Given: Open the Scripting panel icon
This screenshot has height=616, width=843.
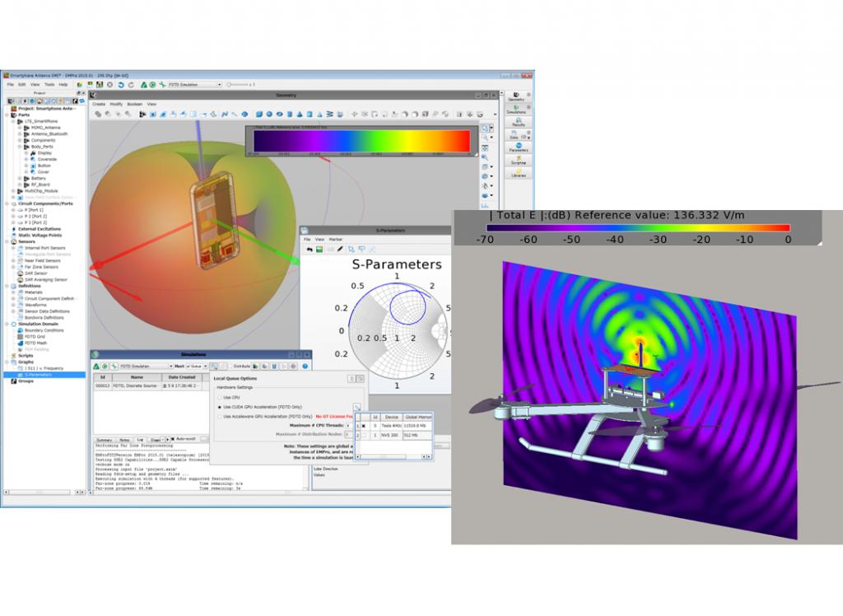Looking at the screenshot, I should coord(518,161).
